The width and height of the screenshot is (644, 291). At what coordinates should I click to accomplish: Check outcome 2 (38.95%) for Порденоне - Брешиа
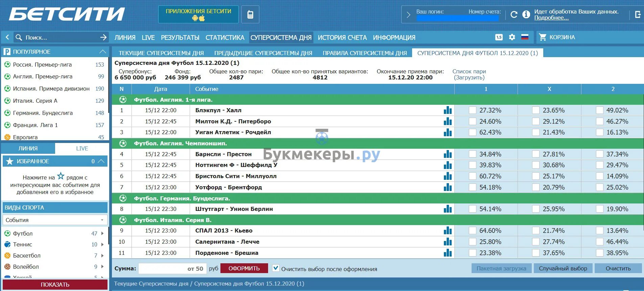pos(600,253)
